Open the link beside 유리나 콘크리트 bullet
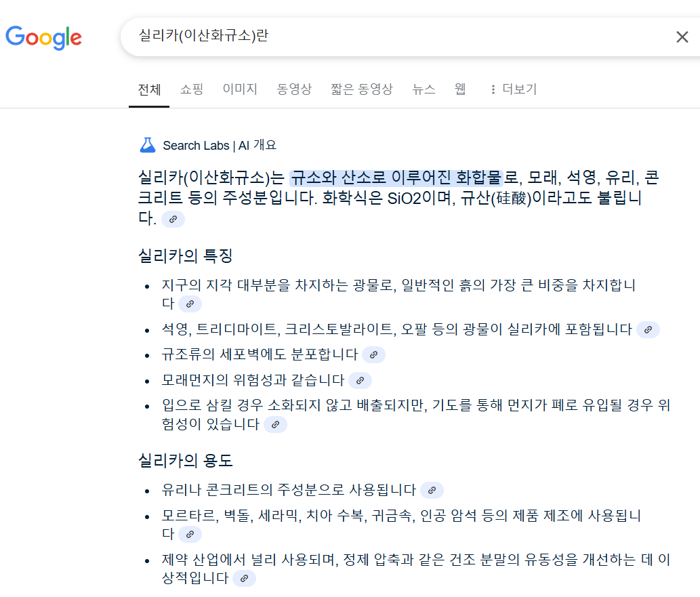The height and width of the screenshot is (597, 700). pos(432,489)
